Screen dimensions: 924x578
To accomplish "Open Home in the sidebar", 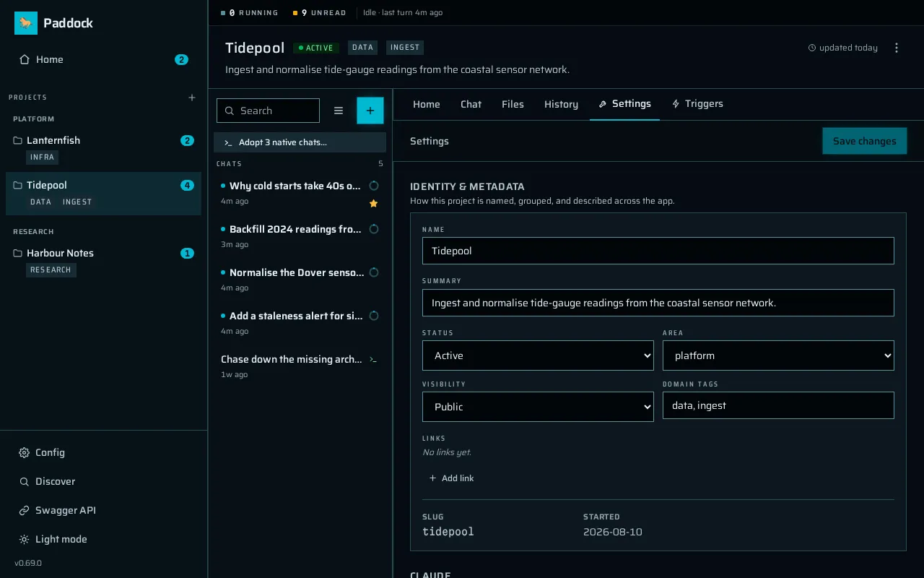I will 103,59.
